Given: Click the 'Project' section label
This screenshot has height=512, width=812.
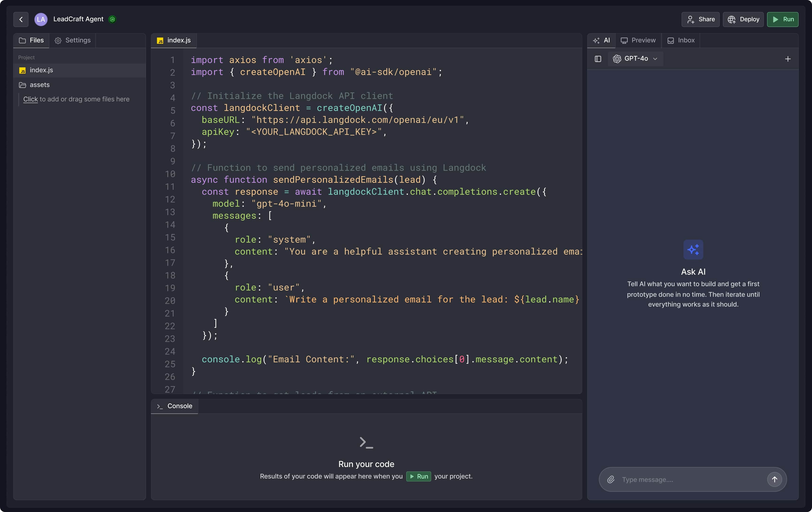Looking at the screenshot, I should (26, 58).
